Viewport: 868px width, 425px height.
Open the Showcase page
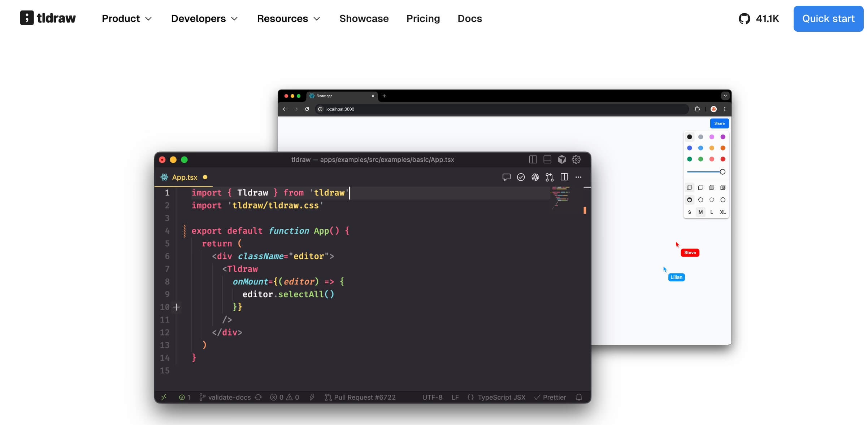click(364, 19)
